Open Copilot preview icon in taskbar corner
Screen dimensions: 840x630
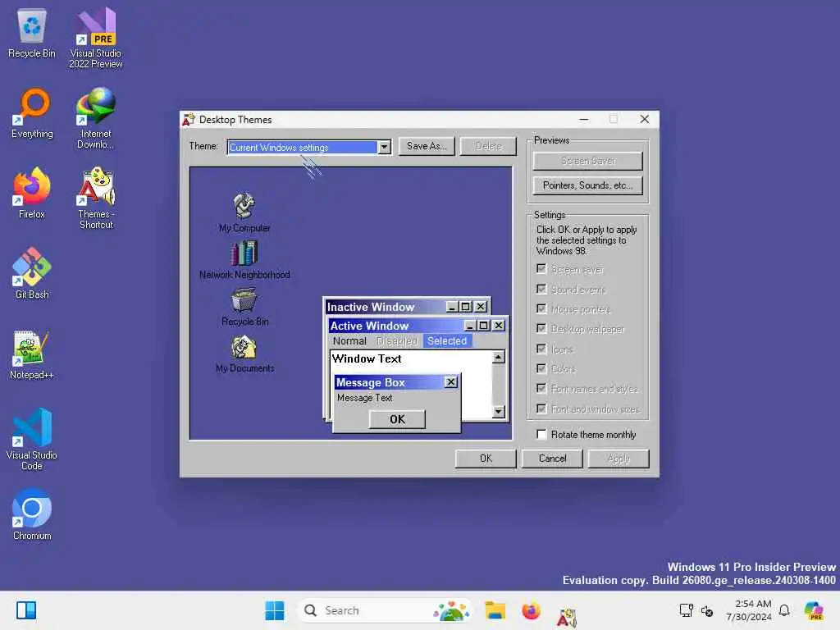point(815,610)
